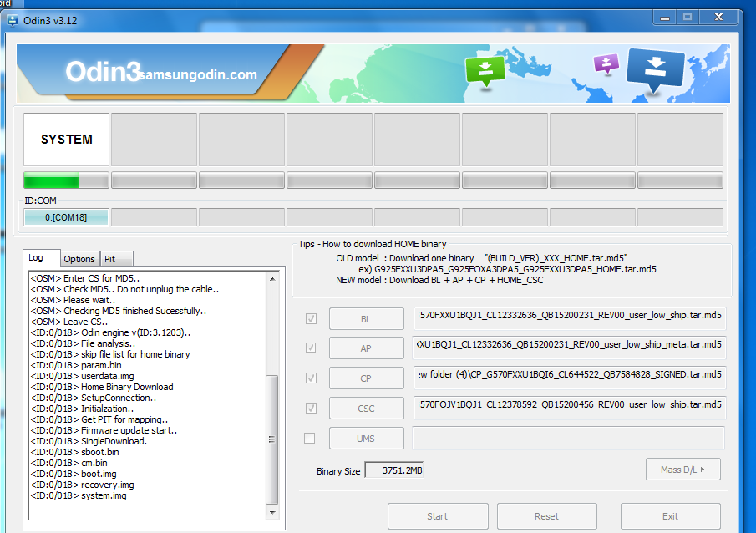
Task: Open the Options tab
Action: tap(79, 259)
